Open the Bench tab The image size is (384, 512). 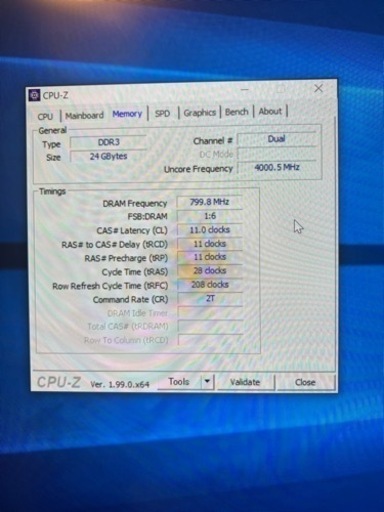pos(237,112)
